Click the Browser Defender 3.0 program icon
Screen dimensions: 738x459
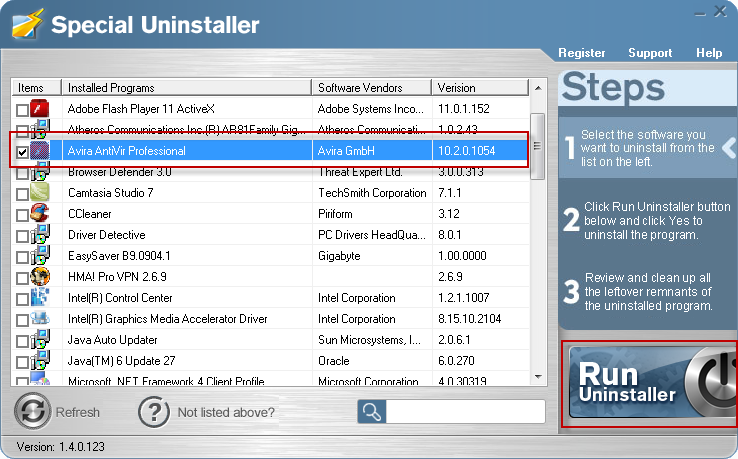click(40, 172)
